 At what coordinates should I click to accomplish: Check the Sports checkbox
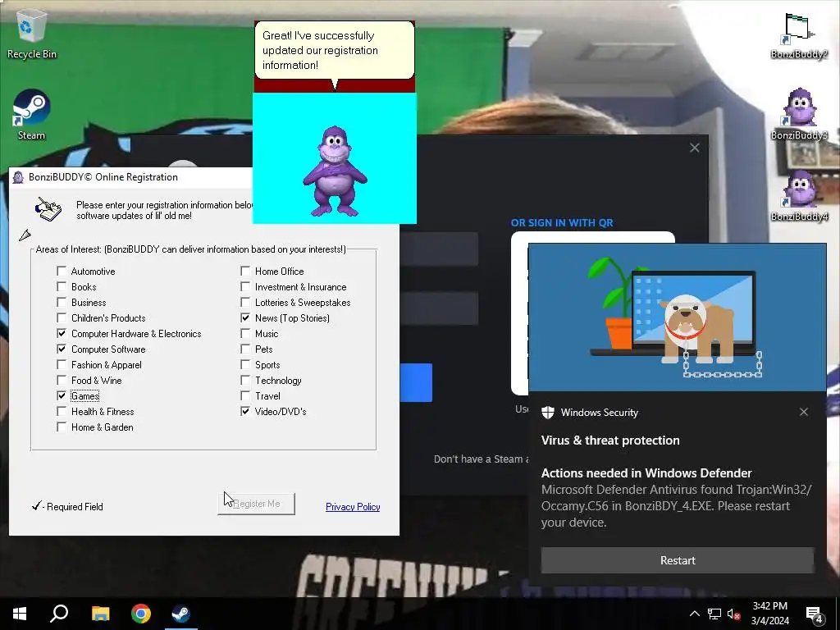coord(245,364)
